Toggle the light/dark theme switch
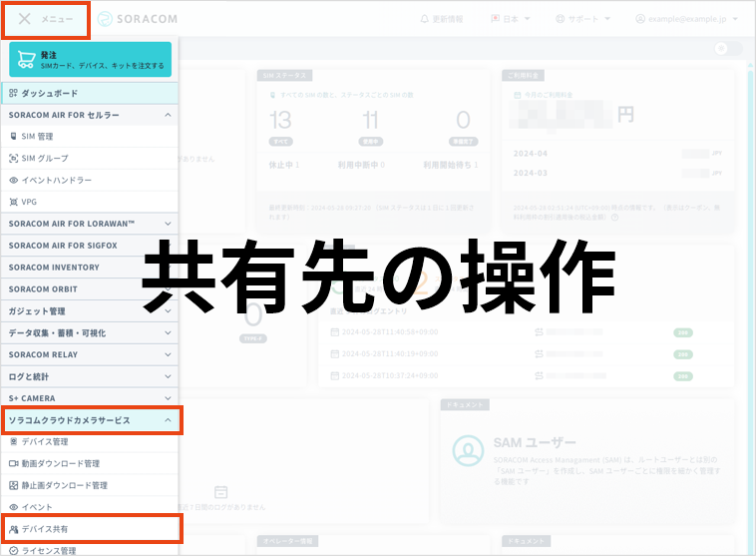The image size is (756, 556). point(728,50)
